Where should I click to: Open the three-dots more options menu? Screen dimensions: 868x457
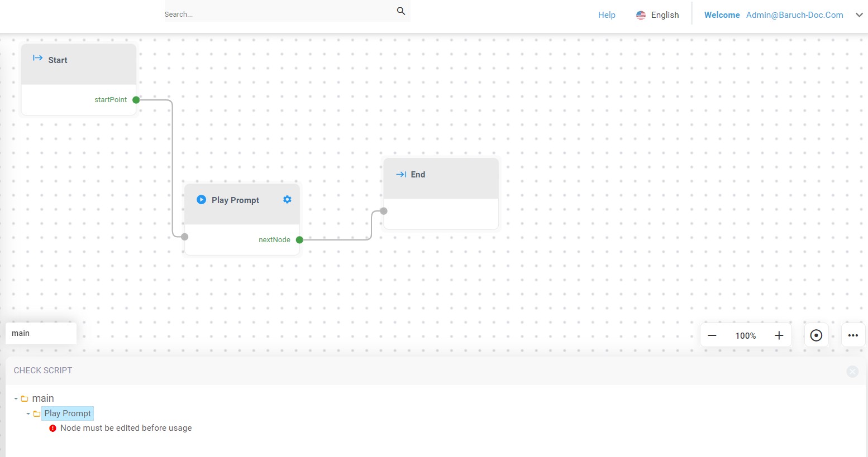853,335
